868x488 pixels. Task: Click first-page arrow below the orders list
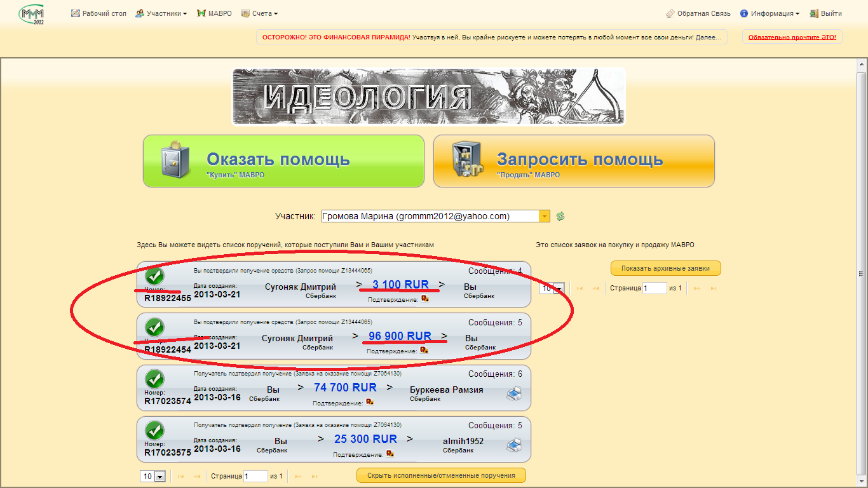pyautogui.click(x=180, y=476)
